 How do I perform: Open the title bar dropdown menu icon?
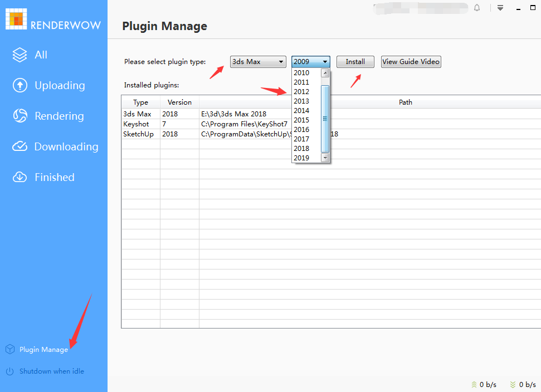500,8
